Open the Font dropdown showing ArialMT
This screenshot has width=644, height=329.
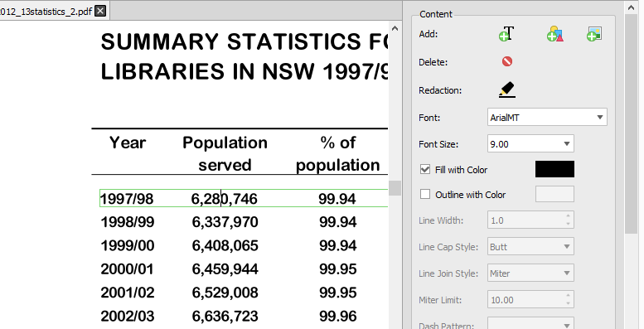click(x=547, y=118)
